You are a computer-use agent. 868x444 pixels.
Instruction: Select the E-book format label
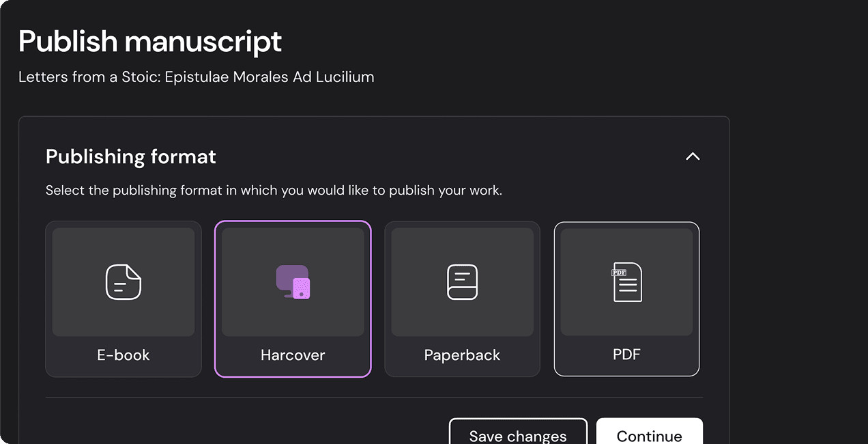coord(124,355)
